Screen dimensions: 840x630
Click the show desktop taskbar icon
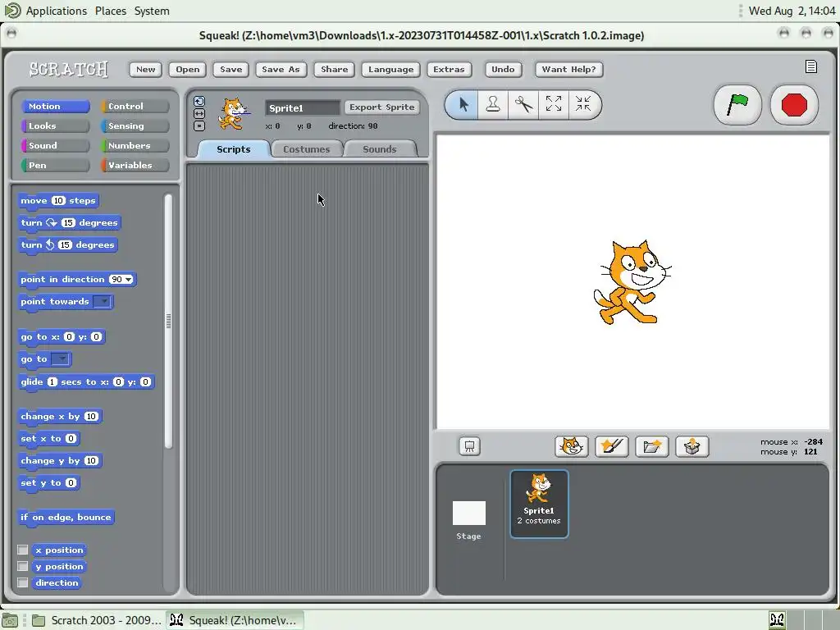10,620
